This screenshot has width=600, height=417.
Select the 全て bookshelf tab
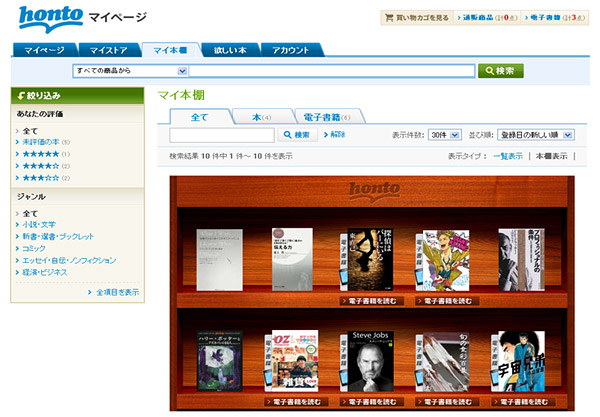pos(200,117)
